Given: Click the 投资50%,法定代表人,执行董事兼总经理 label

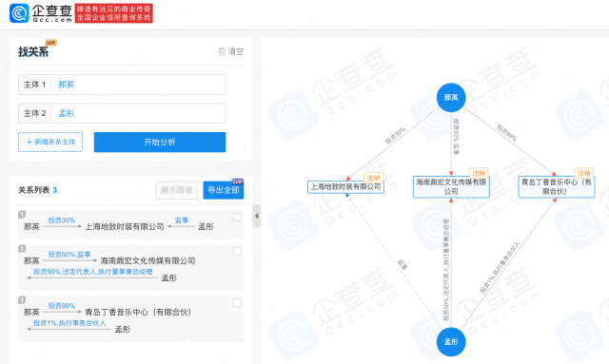Looking at the screenshot, I should [x=93, y=272].
